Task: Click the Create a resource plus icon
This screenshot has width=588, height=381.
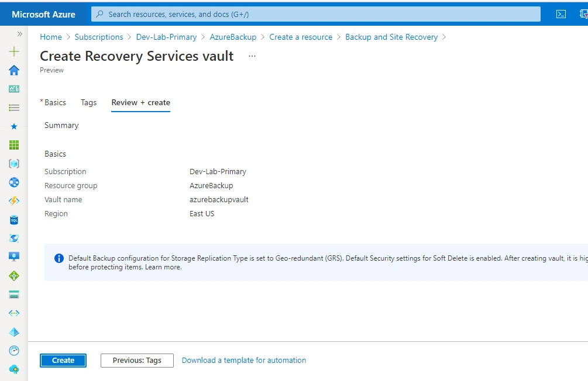Action: pyautogui.click(x=14, y=51)
